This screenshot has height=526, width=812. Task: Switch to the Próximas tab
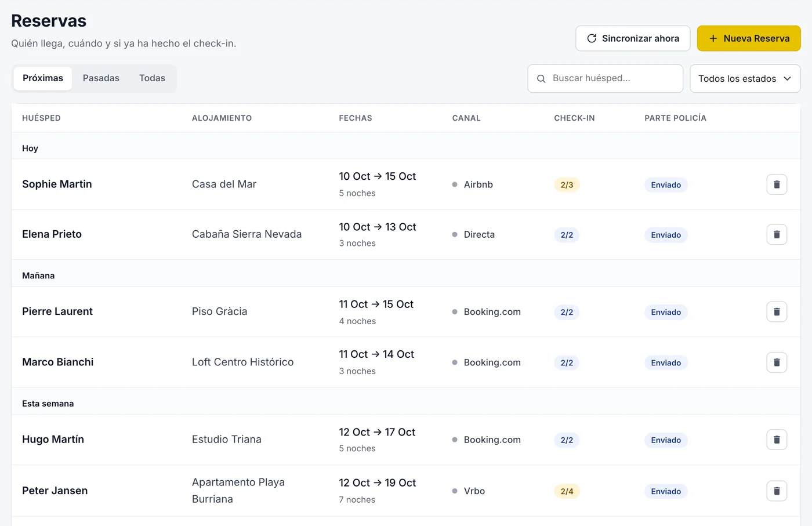tap(43, 78)
